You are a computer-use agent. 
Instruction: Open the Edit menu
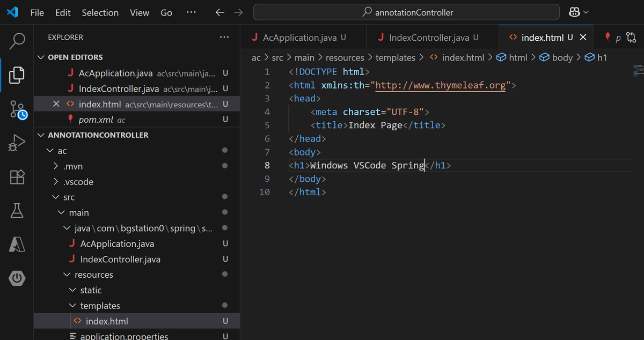click(63, 12)
